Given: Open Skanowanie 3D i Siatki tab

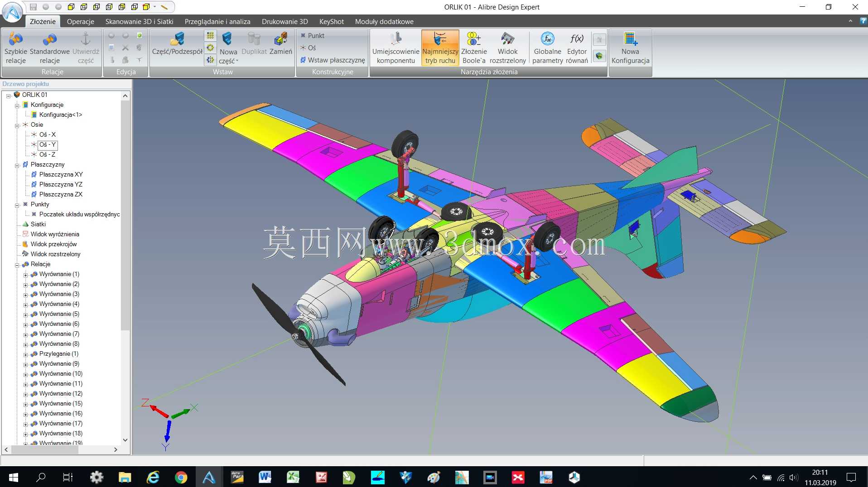Looking at the screenshot, I should point(139,21).
